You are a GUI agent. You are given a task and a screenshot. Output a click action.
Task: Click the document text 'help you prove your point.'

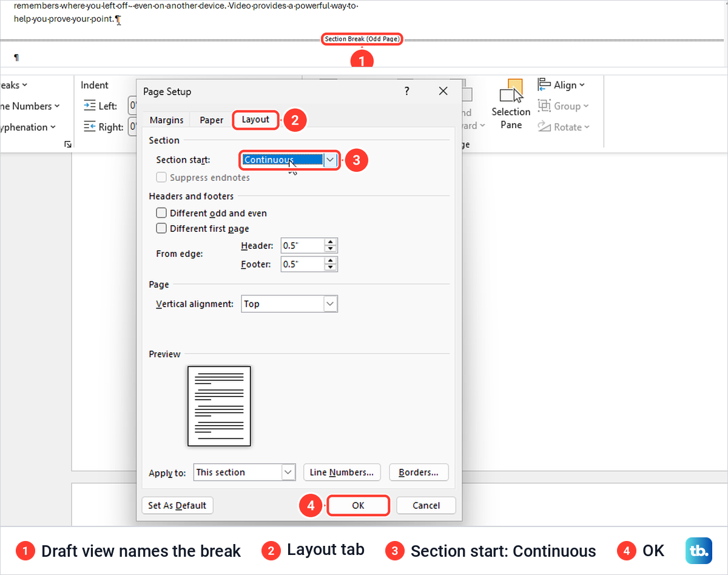[x=64, y=19]
